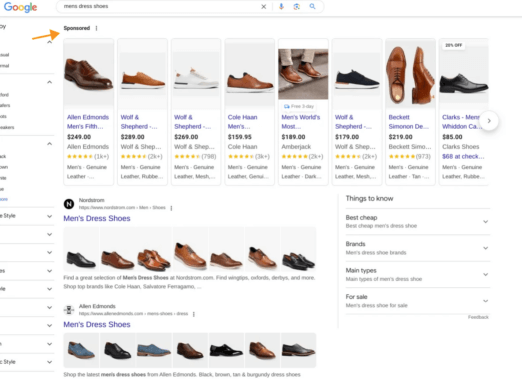Click the blue shoe first in Allen Edmonds strip

[81, 350]
